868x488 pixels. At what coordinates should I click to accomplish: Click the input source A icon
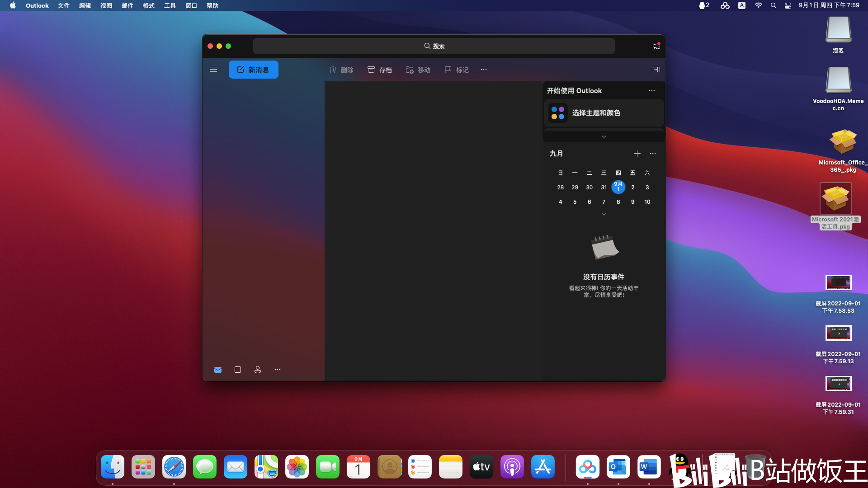(742, 5)
